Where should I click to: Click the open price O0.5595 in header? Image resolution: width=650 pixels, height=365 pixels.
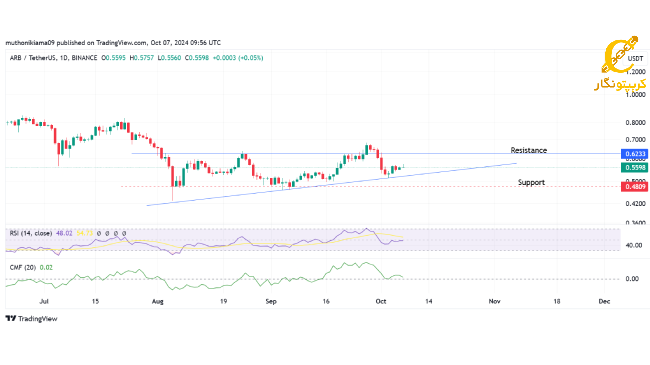click(114, 58)
